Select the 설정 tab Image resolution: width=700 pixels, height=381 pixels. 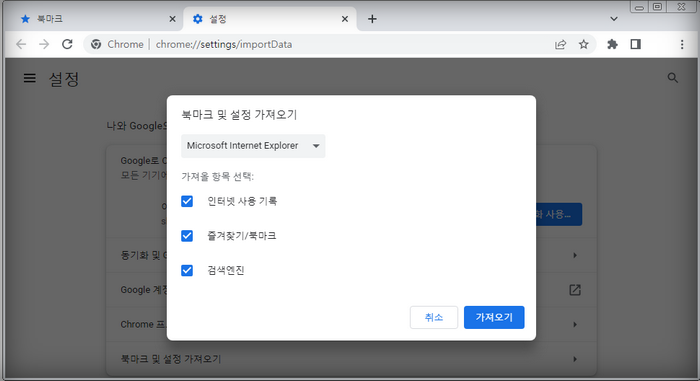pos(270,19)
